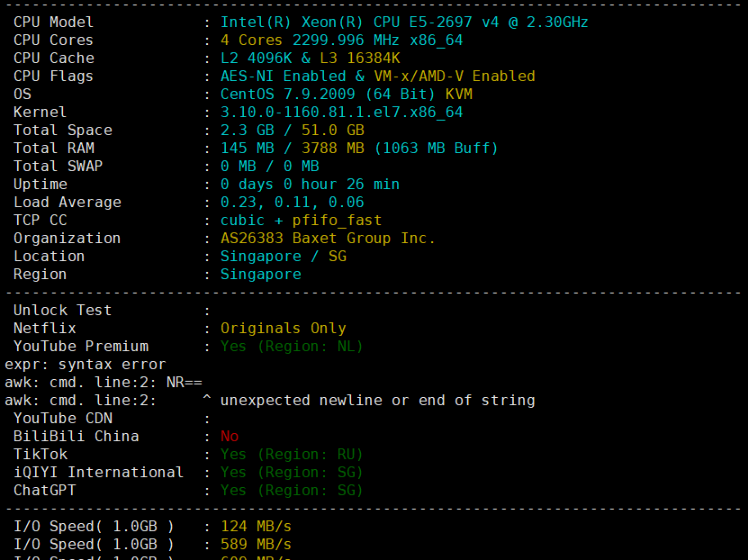The height and width of the screenshot is (560, 748).
Task: Click the 'Total SWAP' label
Action: click(x=59, y=167)
